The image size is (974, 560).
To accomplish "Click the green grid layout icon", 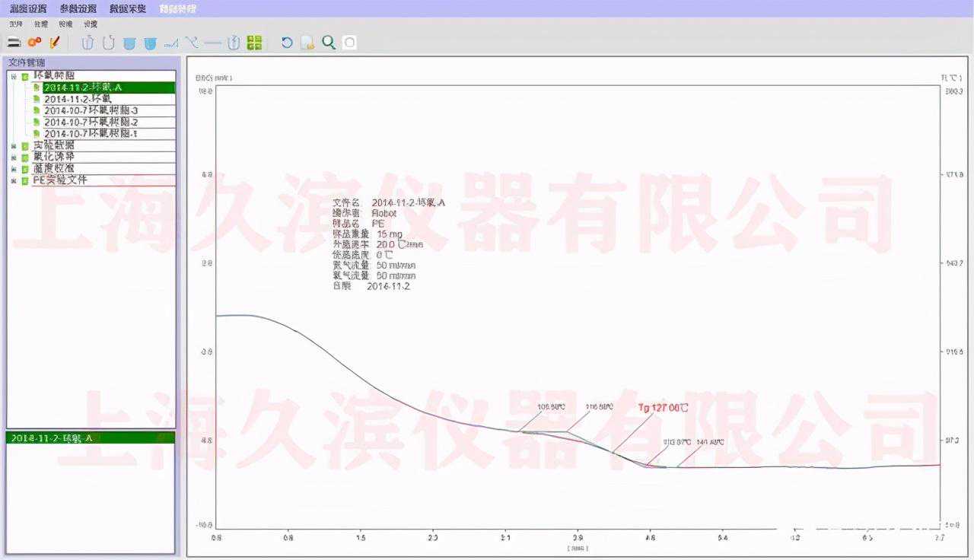I will (255, 43).
